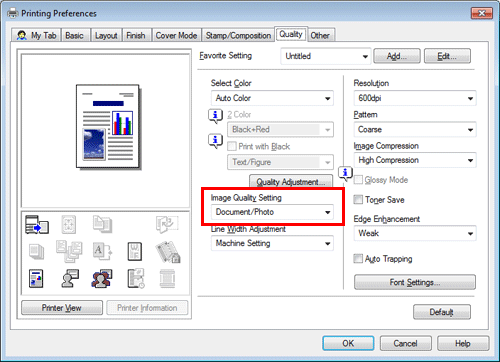Open the Line Width Adjustment dropdown
This screenshot has height=362, width=500.
click(272, 243)
